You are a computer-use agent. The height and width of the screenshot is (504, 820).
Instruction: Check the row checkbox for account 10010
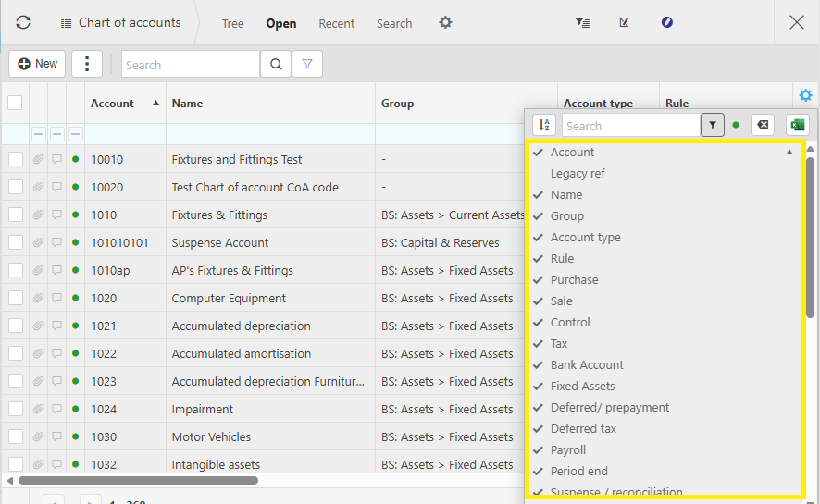pos(16,159)
